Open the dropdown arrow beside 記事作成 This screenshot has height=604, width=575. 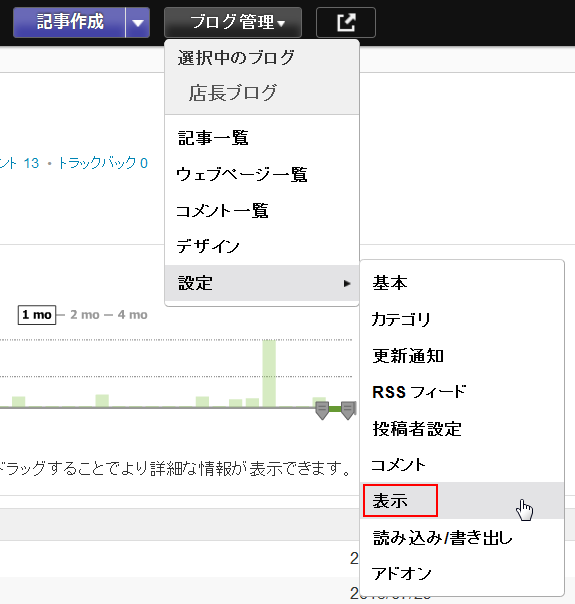137,22
